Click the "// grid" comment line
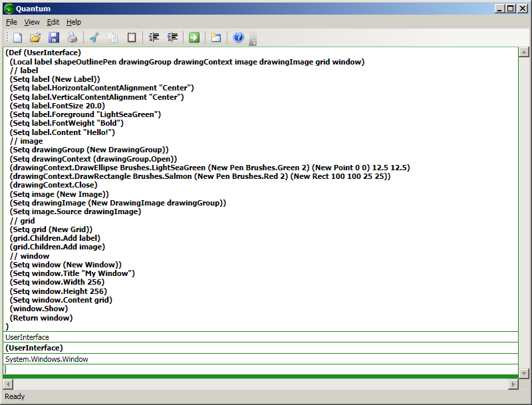 22,221
